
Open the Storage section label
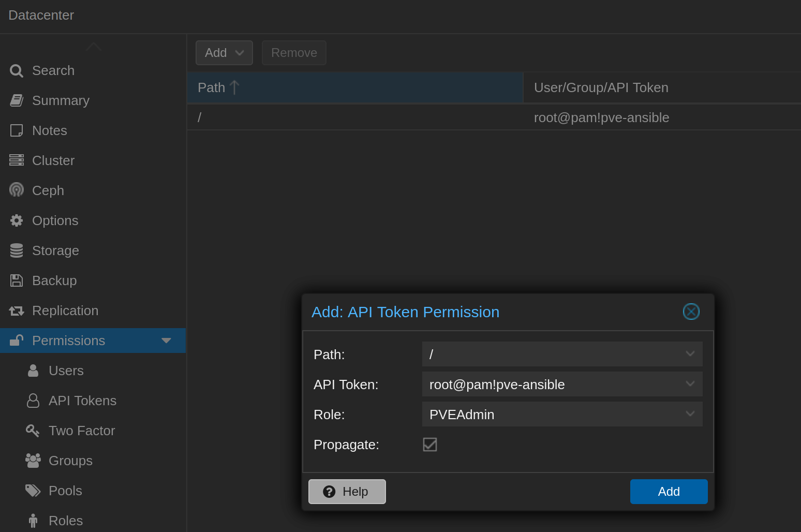tap(55, 250)
